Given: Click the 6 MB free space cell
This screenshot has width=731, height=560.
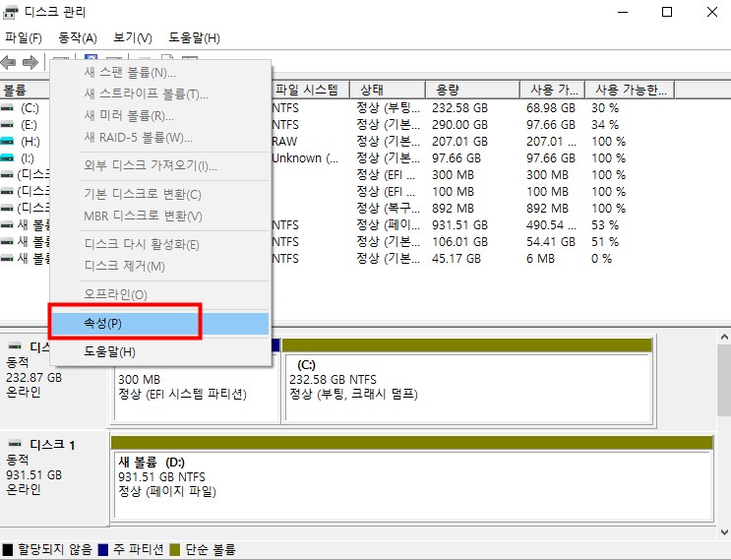Looking at the screenshot, I should pyautogui.click(x=540, y=258).
